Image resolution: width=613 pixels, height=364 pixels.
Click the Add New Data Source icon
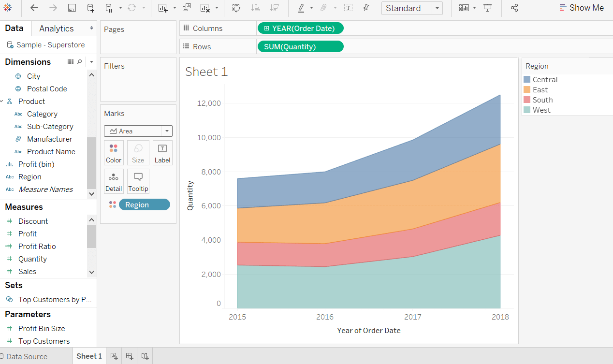[x=90, y=8]
